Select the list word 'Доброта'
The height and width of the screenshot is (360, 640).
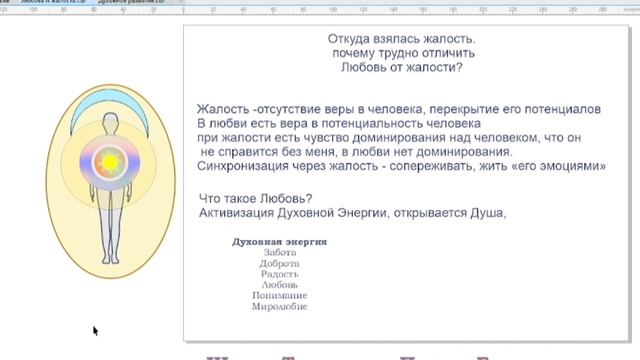(x=280, y=264)
